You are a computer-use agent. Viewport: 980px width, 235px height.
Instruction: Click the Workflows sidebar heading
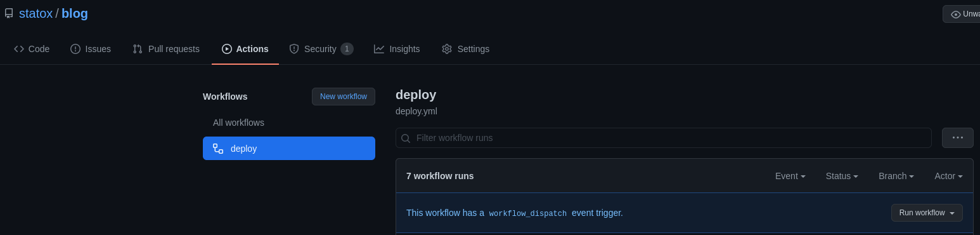[x=225, y=97]
